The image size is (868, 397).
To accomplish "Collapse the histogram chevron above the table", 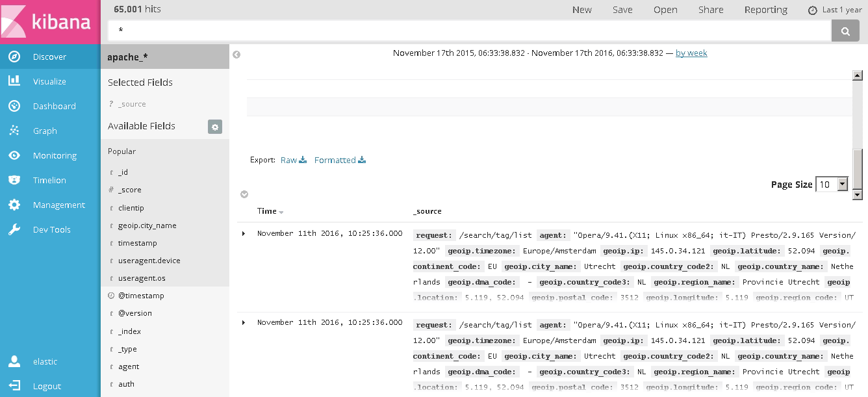I will (x=244, y=194).
